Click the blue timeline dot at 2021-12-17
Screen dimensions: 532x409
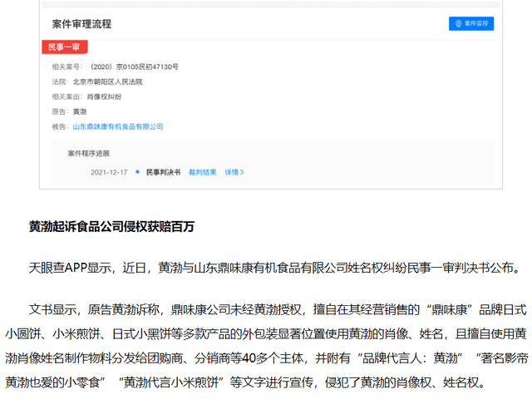(137, 172)
